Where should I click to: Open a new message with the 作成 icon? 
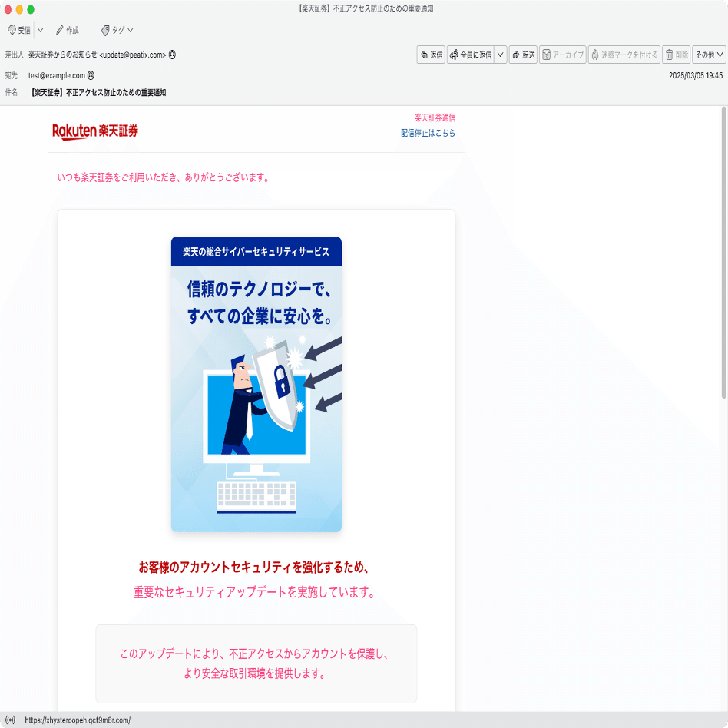click(x=65, y=30)
